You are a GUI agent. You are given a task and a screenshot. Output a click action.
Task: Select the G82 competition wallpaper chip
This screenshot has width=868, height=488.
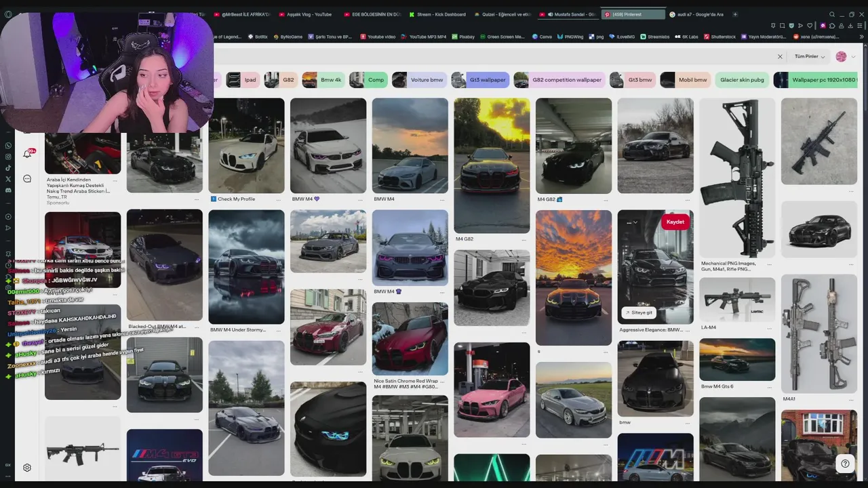click(x=559, y=80)
